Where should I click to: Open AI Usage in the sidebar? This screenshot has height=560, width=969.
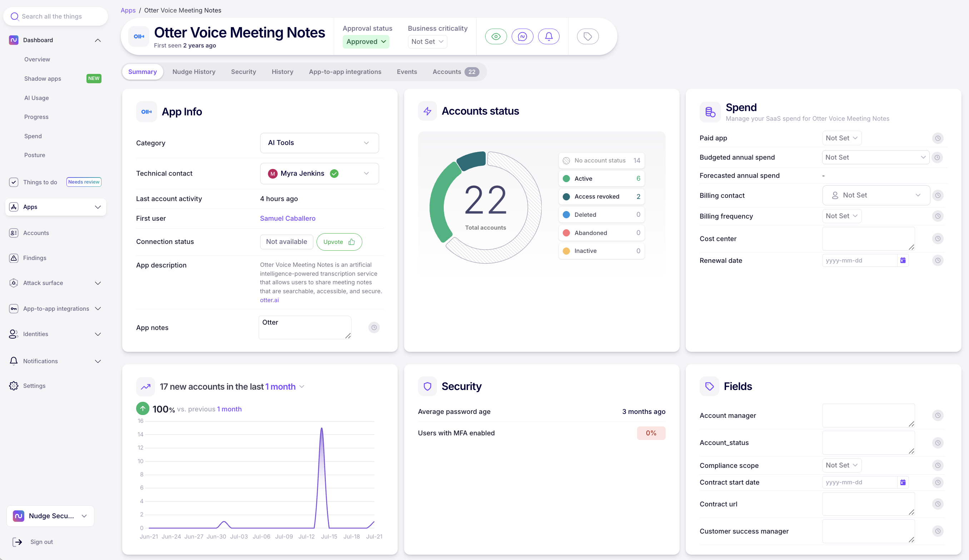coord(36,97)
